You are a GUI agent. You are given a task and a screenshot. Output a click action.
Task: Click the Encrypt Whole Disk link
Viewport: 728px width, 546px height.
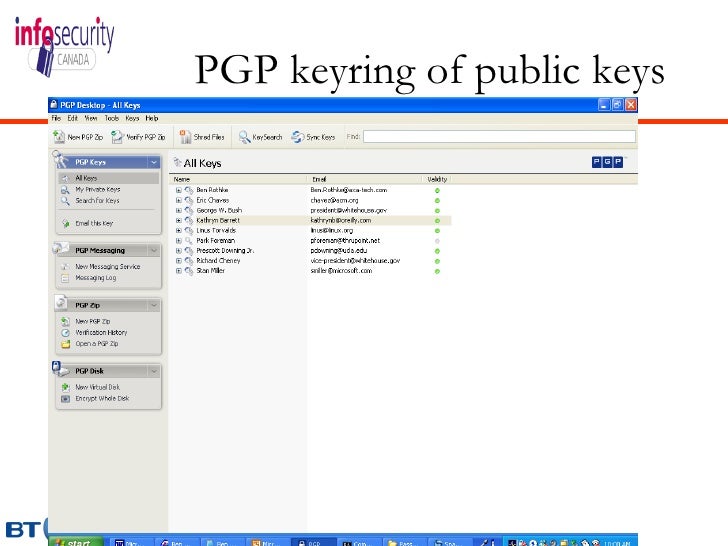(x=102, y=398)
